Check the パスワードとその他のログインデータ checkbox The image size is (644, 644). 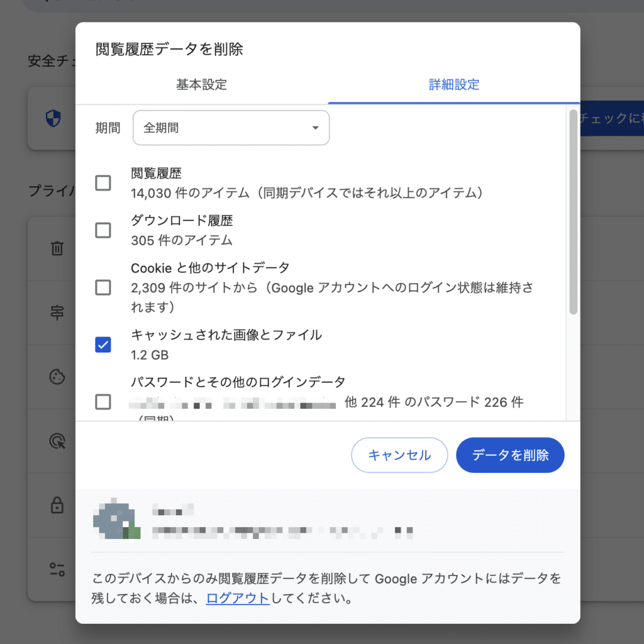pos(103,402)
